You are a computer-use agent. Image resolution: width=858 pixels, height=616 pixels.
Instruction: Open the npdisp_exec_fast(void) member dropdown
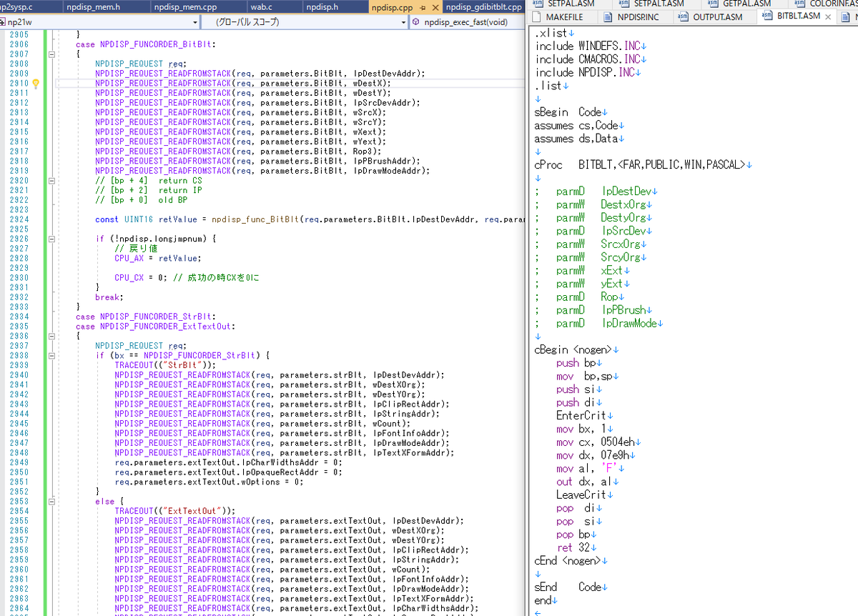tap(468, 22)
